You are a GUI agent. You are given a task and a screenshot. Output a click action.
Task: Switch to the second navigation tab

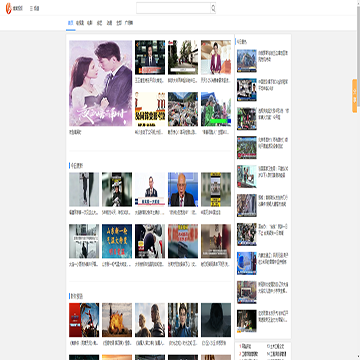tap(80, 23)
